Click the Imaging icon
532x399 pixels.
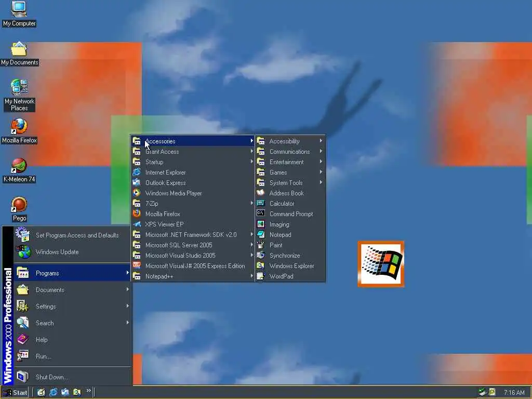pyautogui.click(x=261, y=224)
